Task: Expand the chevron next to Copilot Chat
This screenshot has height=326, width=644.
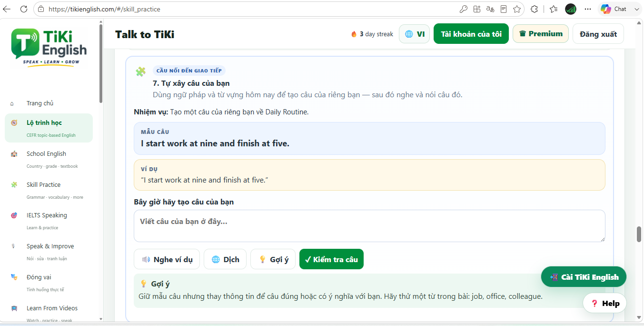Action: (x=637, y=9)
